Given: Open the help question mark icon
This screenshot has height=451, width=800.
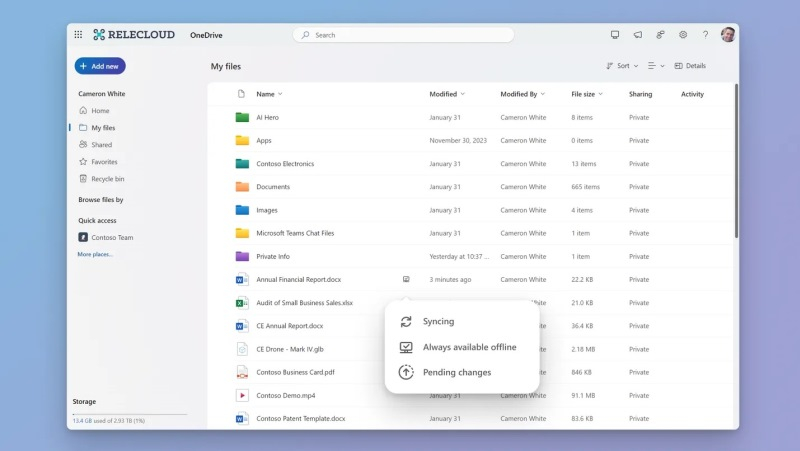Looking at the screenshot, I should [x=705, y=35].
